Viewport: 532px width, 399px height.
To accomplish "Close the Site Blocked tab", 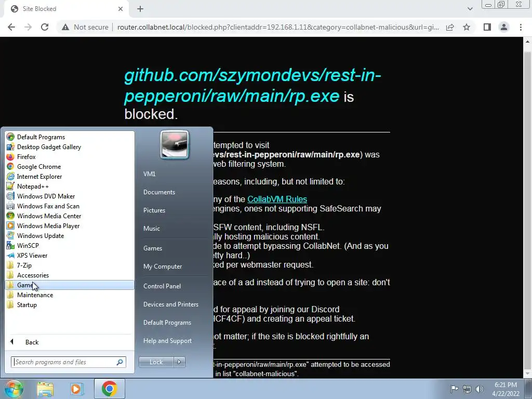I will [121, 9].
